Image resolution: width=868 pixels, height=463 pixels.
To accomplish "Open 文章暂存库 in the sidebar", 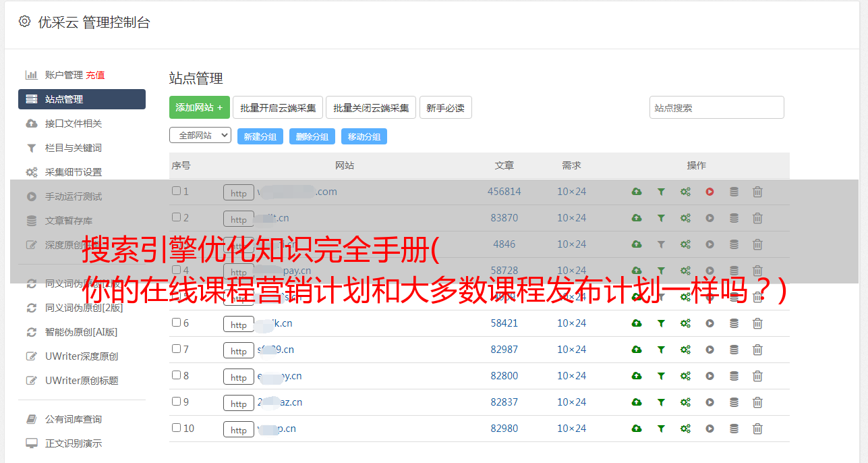I will click(x=69, y=221).
